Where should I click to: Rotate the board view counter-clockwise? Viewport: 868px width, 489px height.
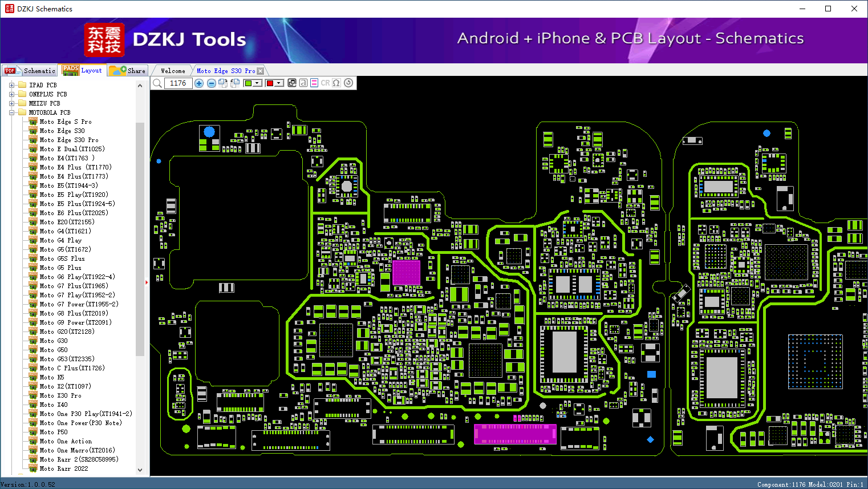(235, 83)
